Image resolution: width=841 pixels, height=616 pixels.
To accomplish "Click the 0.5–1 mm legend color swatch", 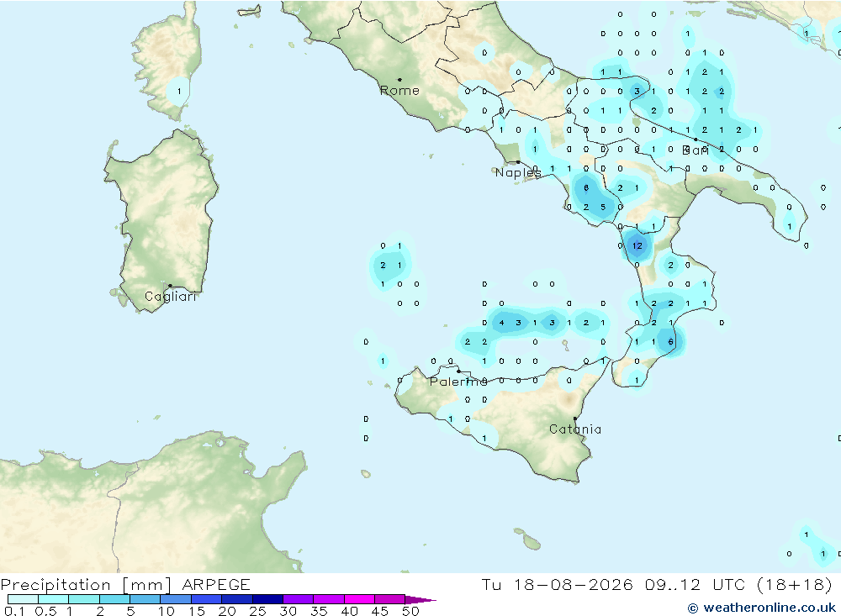I will (x=54, y=599).
